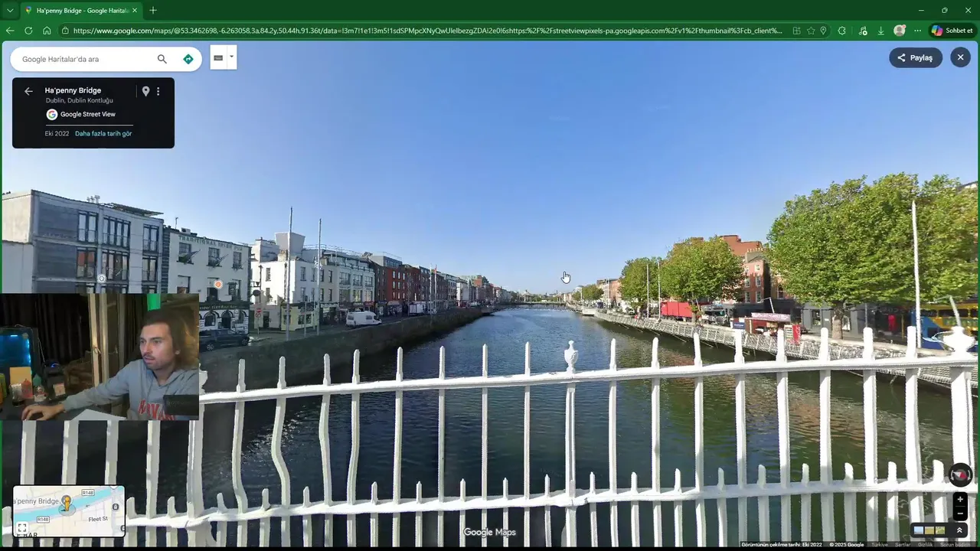The height and width of the screenshot is (551, 980).
Task: Zoom in with the plus button
Action: [960, 500]
